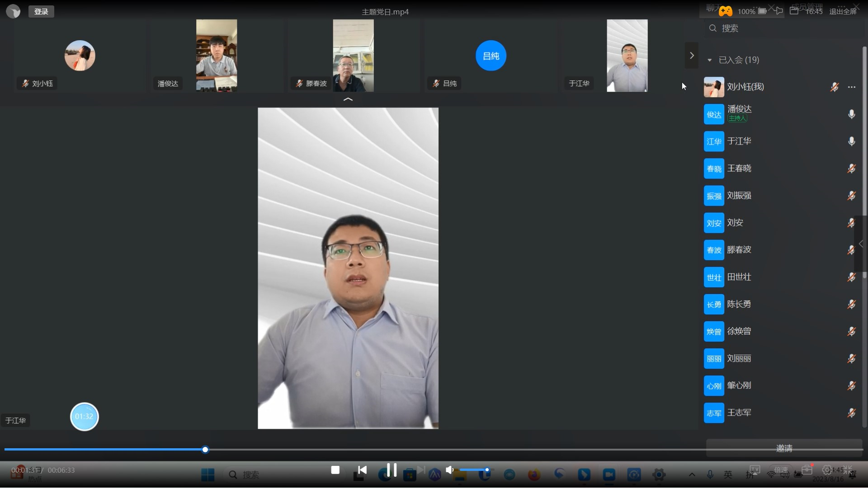Select 肇心刚 name in member list

[739, 385]
